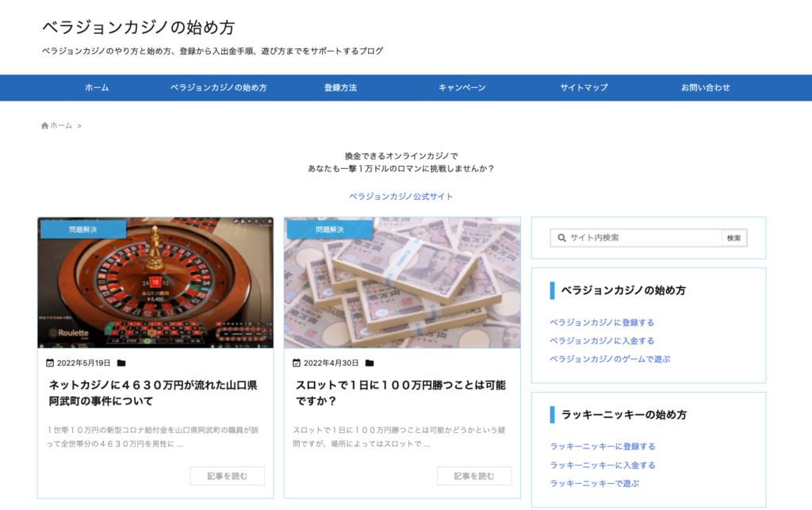This screenshot has width=812, height=510.
Task: Click sidebar link ベラジョンカジノのゲームで遊ぶ
Action: pyautogui.click(x=610, y=359)
